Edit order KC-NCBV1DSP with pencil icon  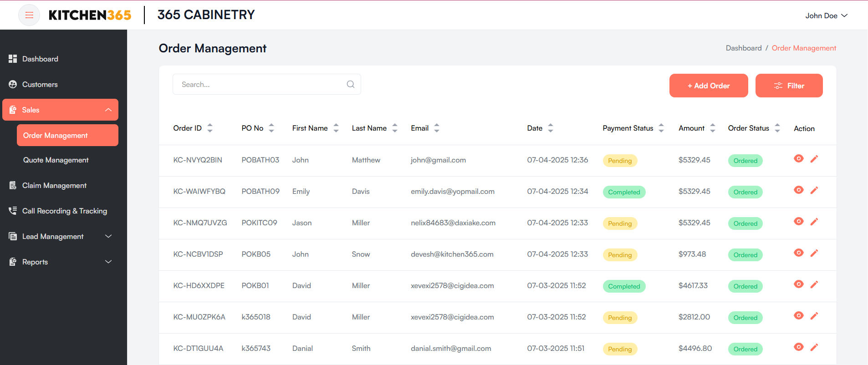(814, 253)
